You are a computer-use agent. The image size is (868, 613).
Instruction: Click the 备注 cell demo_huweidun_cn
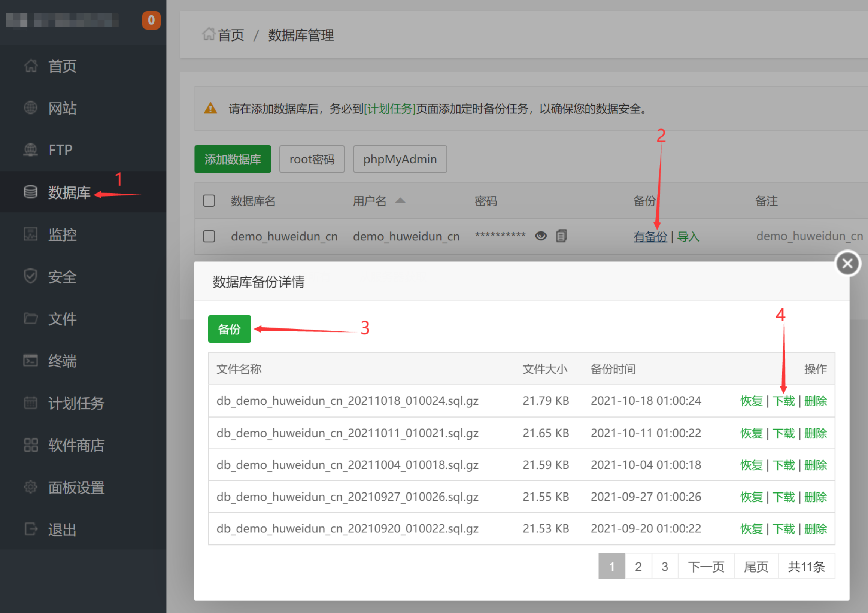[810, 236]
